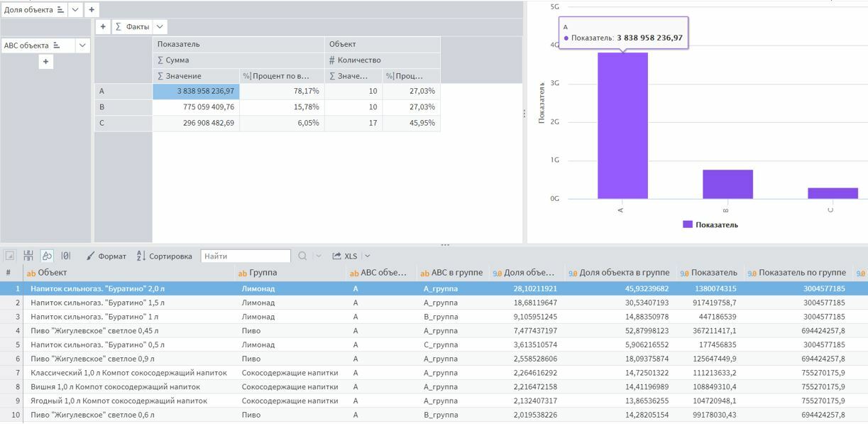Select row Пиво "Жигулевское" светлое 0,6 л

pos(434,415)
